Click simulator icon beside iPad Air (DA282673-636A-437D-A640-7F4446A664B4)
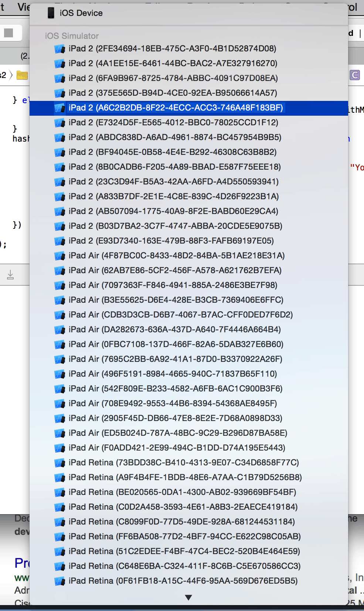This screenshot has width=364, height=611. (60, 330)
